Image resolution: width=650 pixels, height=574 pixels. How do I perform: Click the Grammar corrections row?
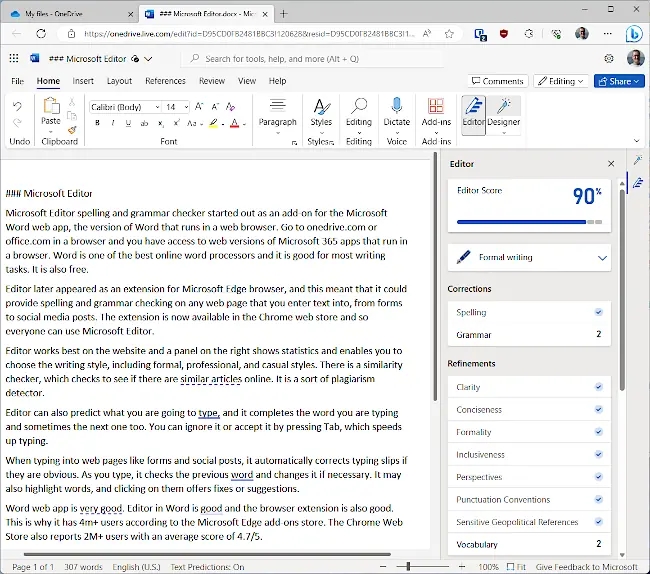[x=529, y=334]
